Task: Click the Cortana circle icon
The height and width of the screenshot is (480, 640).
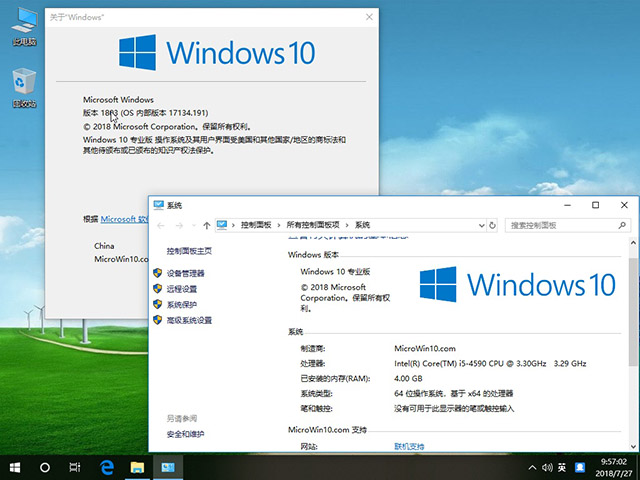Action: coord(45,467)
